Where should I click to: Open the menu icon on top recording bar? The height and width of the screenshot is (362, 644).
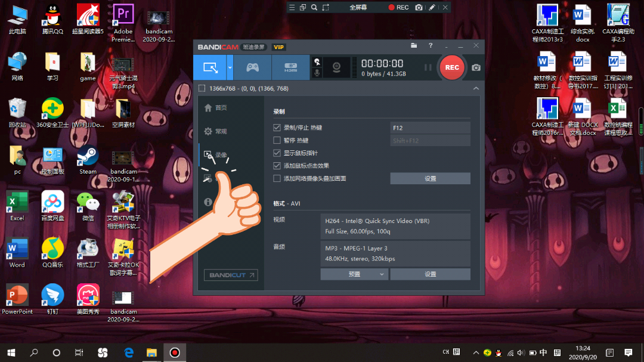tap(292, 7)
